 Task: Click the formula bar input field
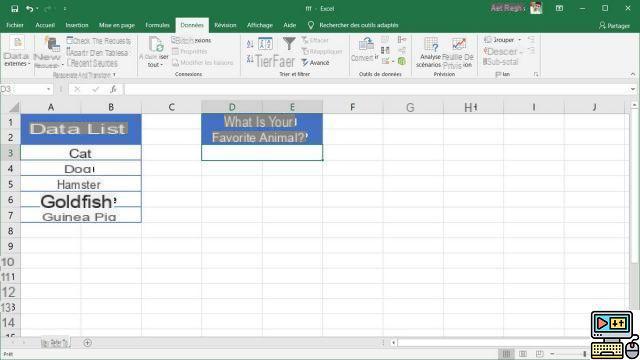coord(376,89)
